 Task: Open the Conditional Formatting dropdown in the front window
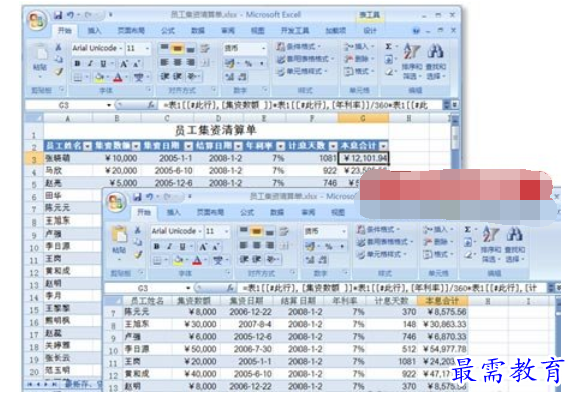[398, 230]
